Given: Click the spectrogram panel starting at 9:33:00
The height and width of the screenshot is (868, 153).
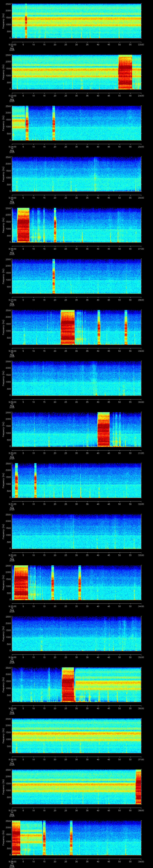Looking at the screenshot, I should coord(76,583).
